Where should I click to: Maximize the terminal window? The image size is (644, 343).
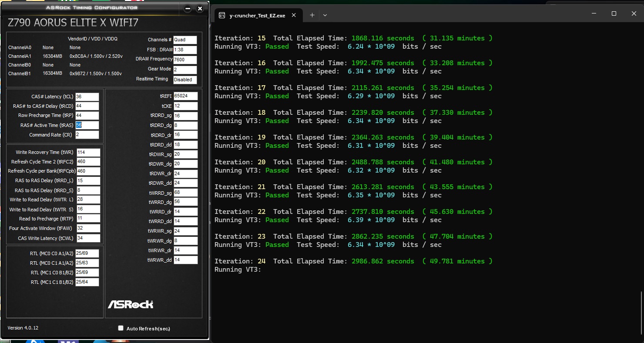pos(614,13)
